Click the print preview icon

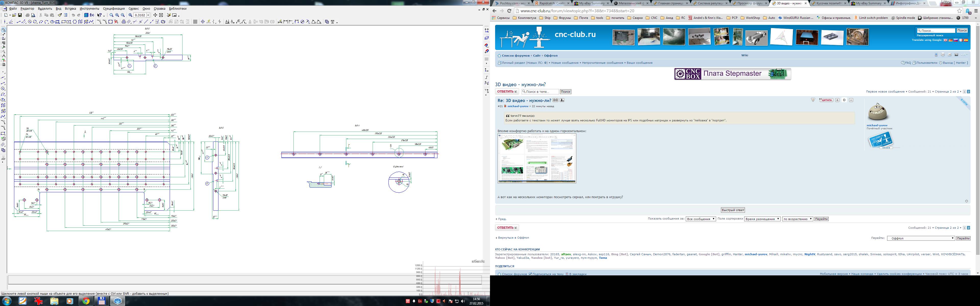tap(33, 15)
